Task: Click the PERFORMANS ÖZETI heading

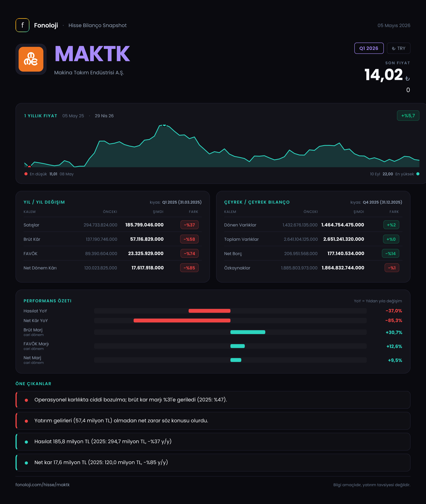Action: coord(47,301)
